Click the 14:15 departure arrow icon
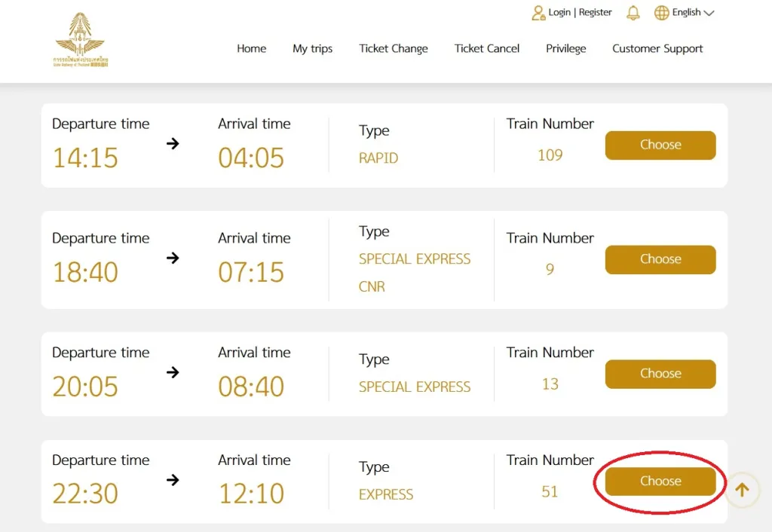 click(173, 144)
